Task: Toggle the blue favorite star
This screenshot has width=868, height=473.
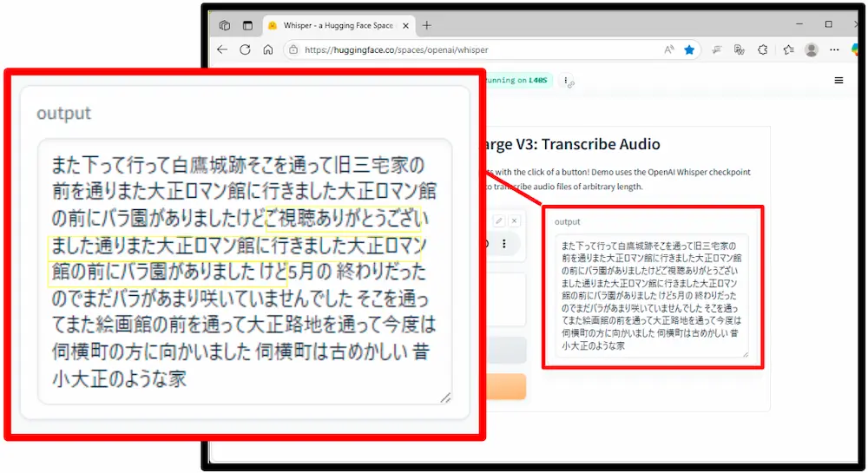Action: [689, 49]
